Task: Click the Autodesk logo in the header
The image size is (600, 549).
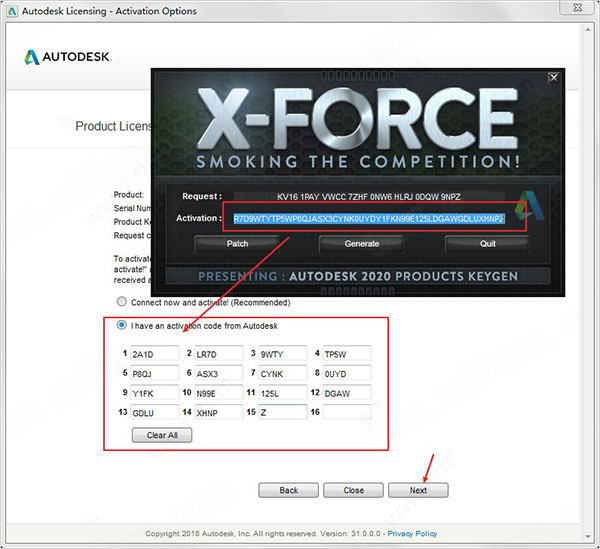Action: pyautogui.click(x=68, y=58)
